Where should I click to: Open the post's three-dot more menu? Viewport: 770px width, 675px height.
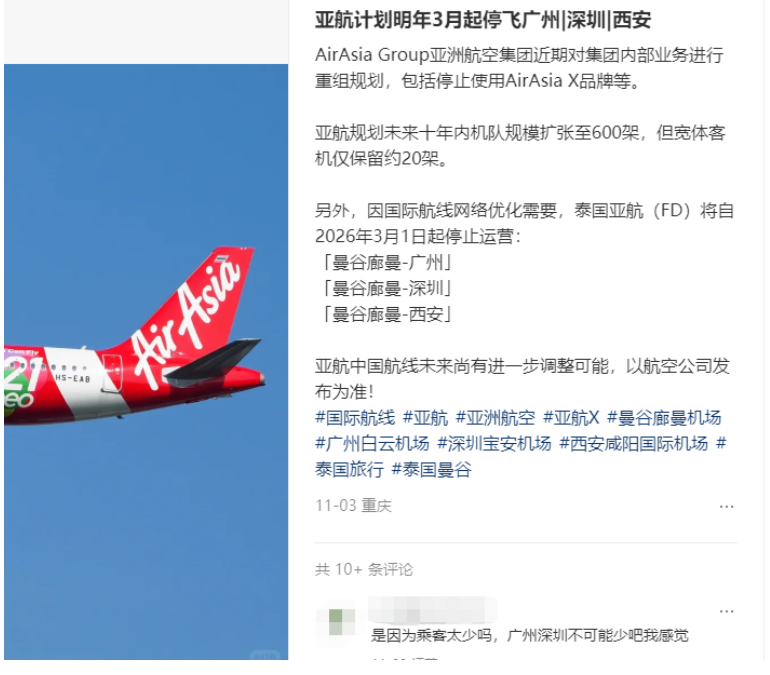click(x=726, y=507)
